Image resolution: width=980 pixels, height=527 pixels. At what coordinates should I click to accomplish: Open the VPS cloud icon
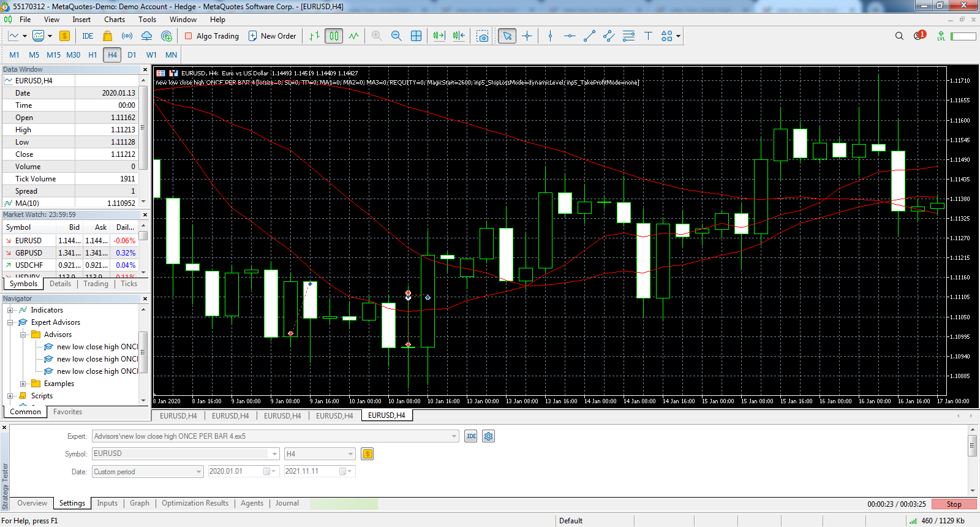[146, 36]
